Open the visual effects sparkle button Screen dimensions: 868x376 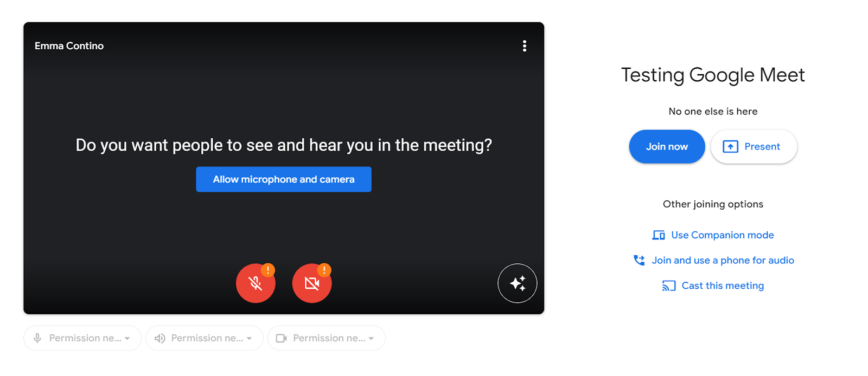point(518,283)
